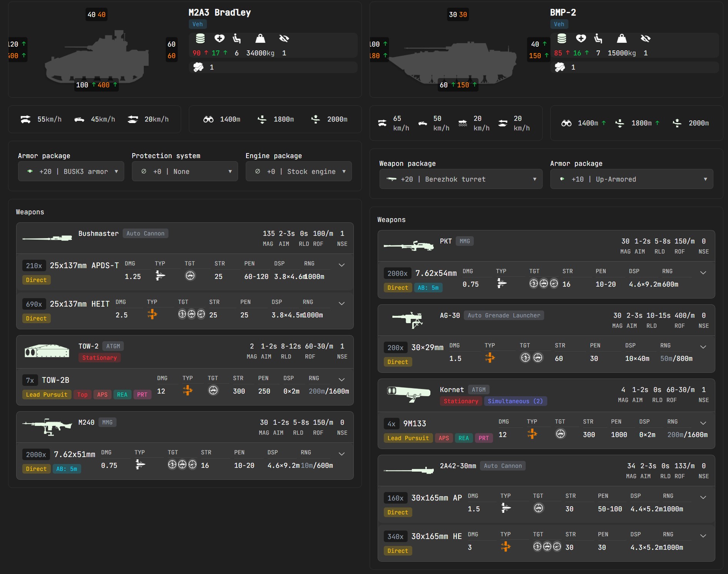Open the Protection system dropdown showing None
Screen dimensions: 728x574
tap(185, 171)
